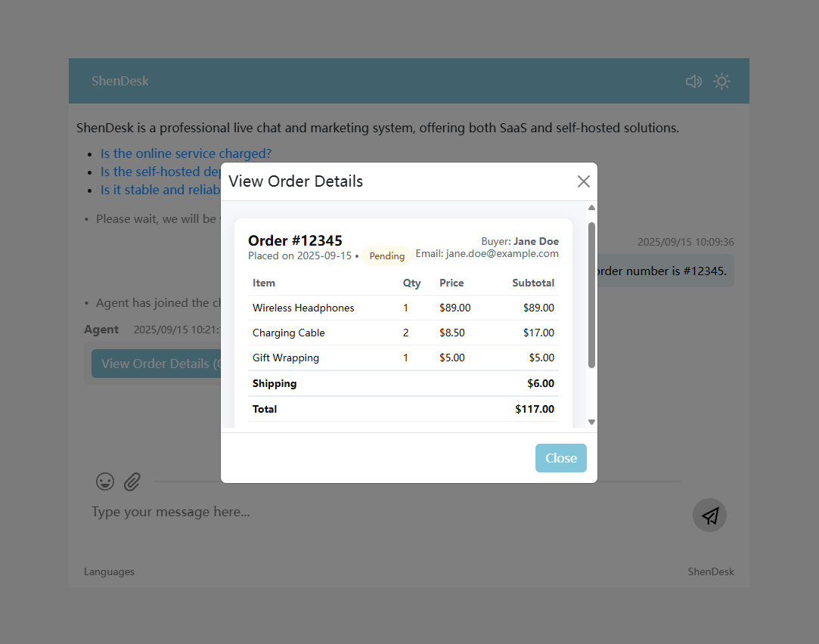
Task: Click the Pending status badge
Action: (386, 256)
